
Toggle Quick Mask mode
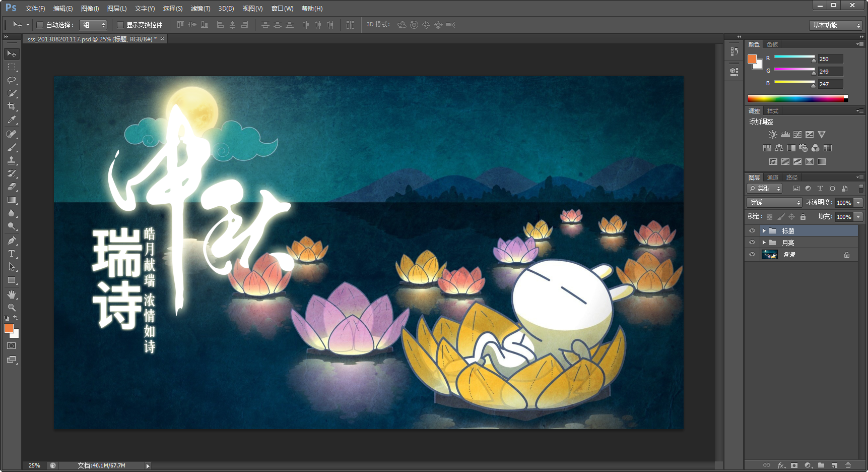coord(12,346)
